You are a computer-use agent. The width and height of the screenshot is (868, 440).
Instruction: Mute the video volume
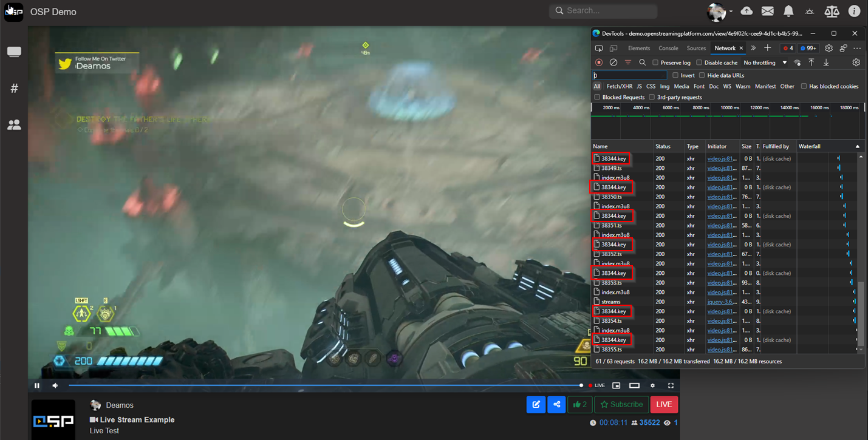(x=55, y=385)
